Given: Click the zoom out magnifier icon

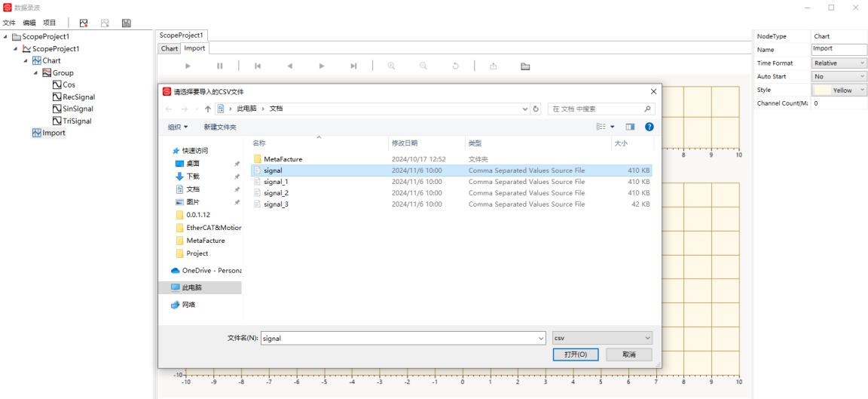Looking at the screenshot, I should pos(423,66).
